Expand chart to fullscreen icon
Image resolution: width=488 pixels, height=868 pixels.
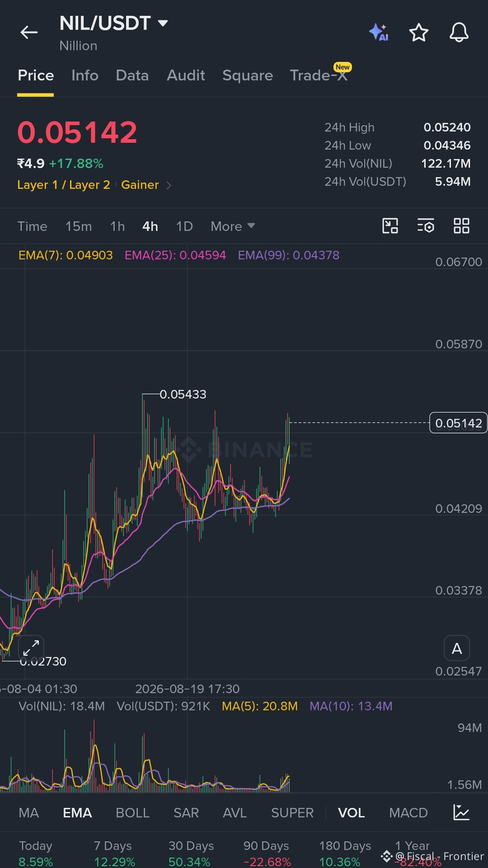click(31, 648)
